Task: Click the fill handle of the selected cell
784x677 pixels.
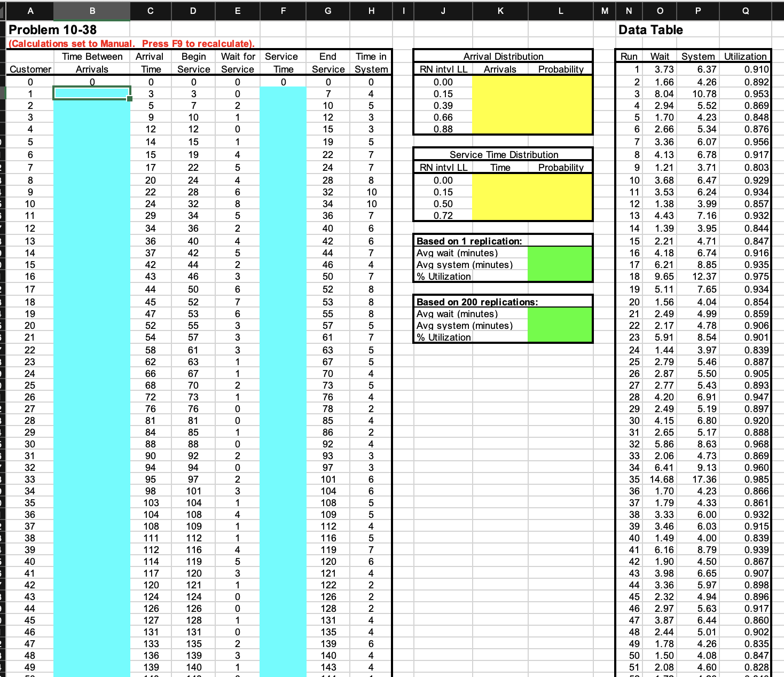Action: click(x=129, y=100)
